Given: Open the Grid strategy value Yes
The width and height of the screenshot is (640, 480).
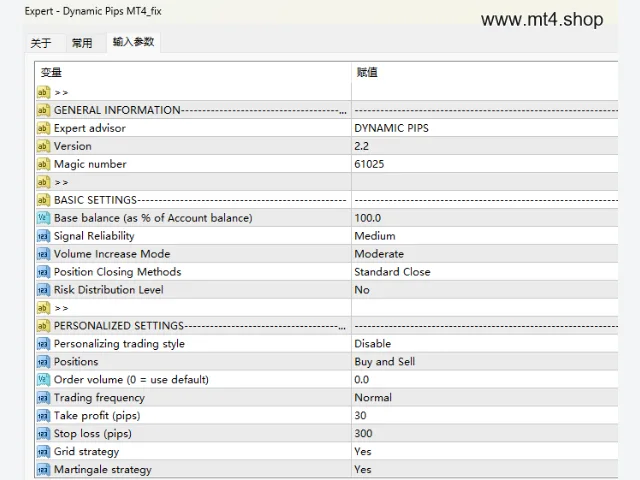Looking at the screenshot, I should (x=363, y=451).
